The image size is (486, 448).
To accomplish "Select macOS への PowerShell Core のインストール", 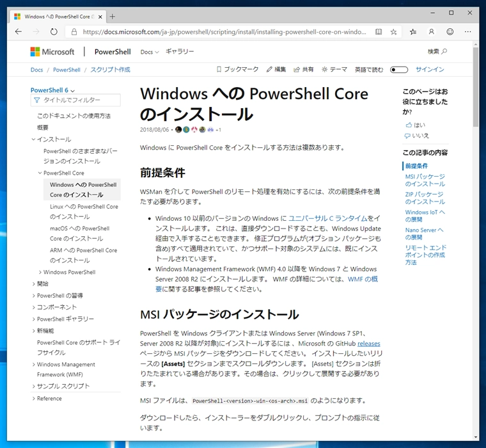I will click(80, 234).
